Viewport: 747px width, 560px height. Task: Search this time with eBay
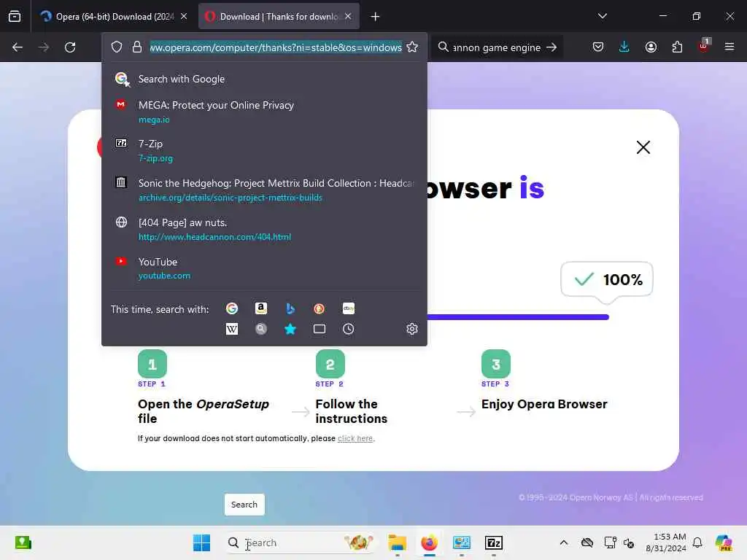click(348, 308)
